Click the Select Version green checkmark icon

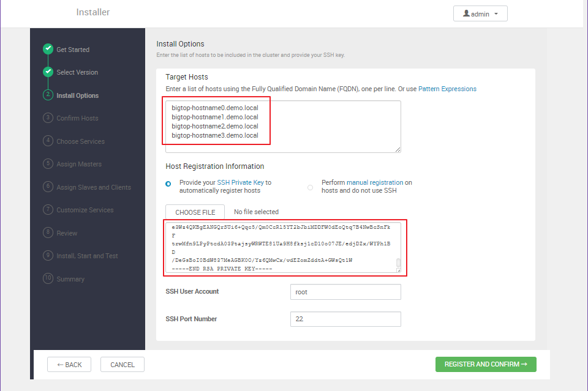coord(48,72)
